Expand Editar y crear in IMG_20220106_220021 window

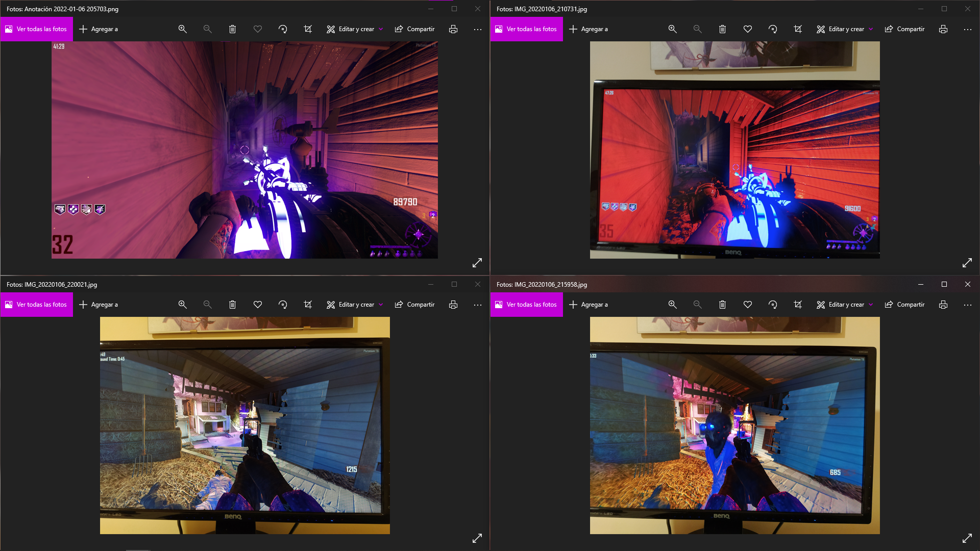point(355,305)
